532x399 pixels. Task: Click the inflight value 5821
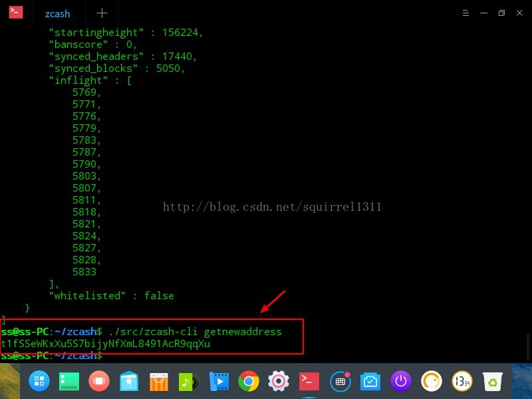[x=86, y=224]
